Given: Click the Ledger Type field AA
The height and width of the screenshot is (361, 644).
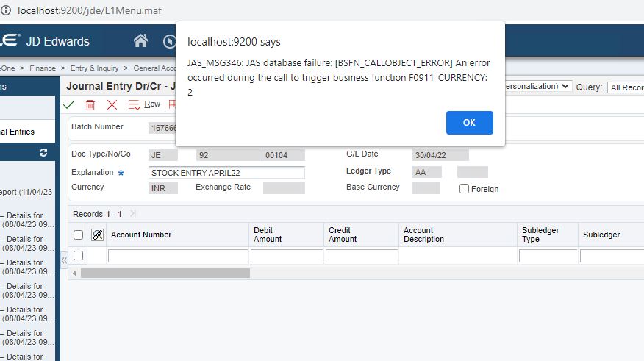Looking at the screenshot, I should point(426,172).
